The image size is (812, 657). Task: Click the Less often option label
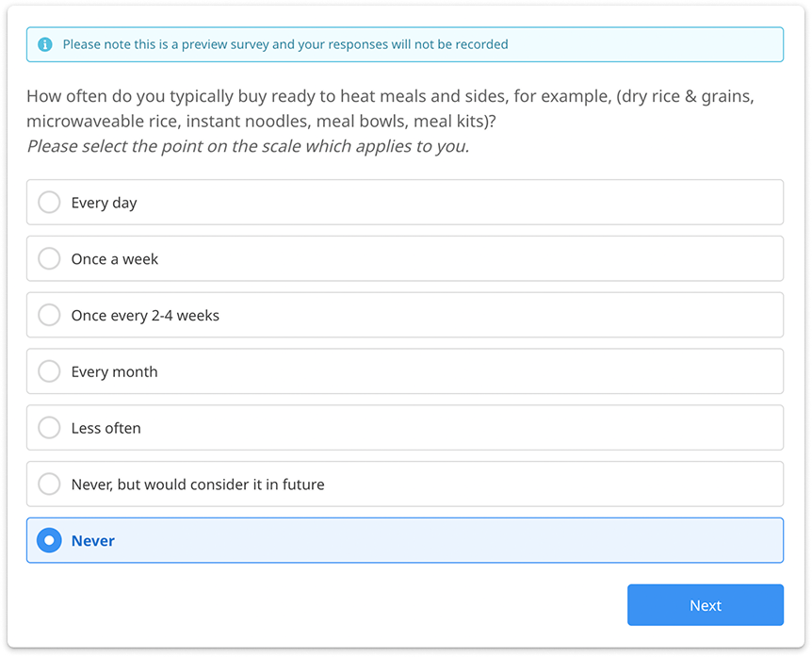106,429
